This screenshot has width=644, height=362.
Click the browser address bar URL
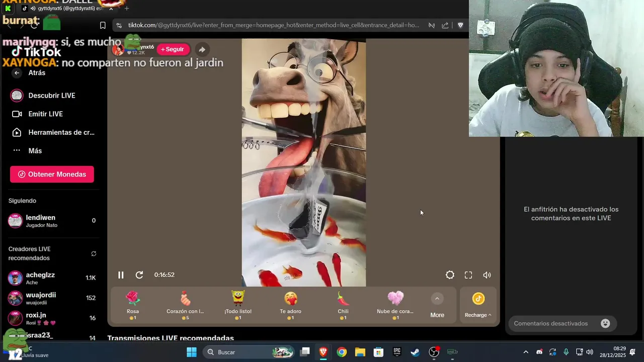(x=273, y=25)
